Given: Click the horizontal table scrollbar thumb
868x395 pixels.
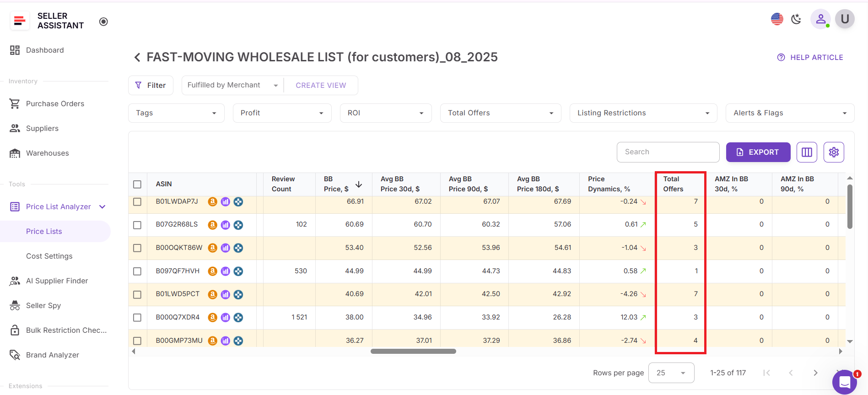Looking at the screenshot, I should click(413, 352).
